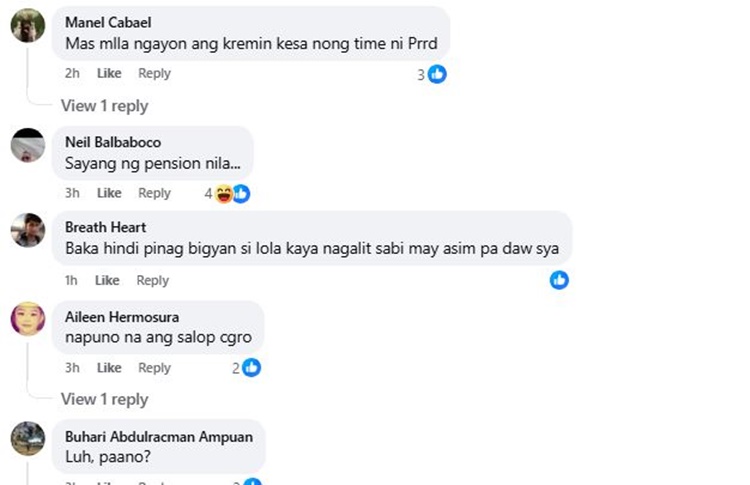Click the blue thumbs-up reaction on Neil Balbaboco's comment
This screenshot has width=750, height=485.
pos(242,194)
